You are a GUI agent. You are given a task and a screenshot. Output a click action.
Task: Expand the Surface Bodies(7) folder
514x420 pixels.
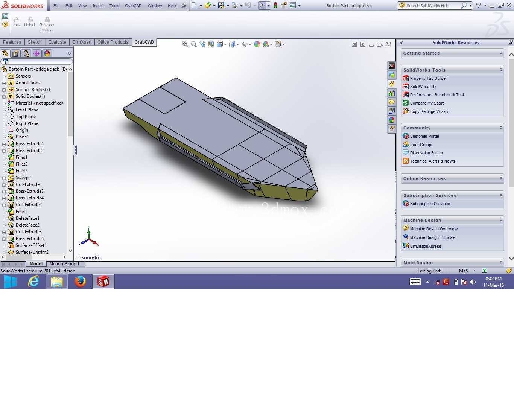[4, 90]
